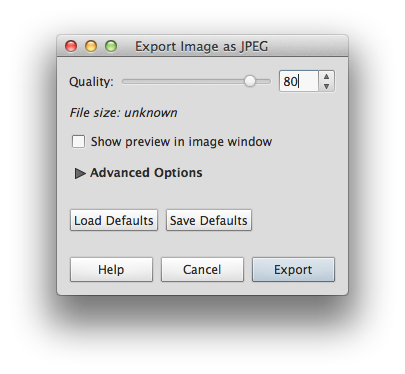Screen dimensions: 405x374
Task: Click the slider track near the lowest quality end
Action: pos(125,81)
